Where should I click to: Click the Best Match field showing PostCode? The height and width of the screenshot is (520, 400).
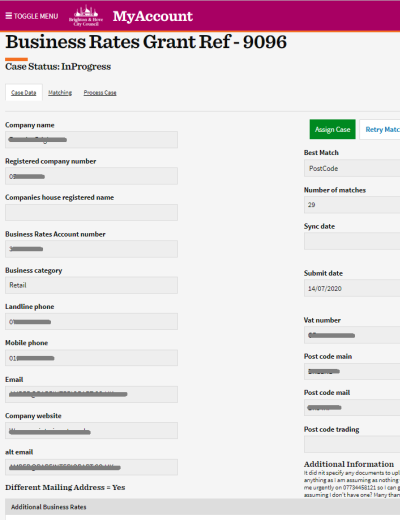tap(352, 168)
